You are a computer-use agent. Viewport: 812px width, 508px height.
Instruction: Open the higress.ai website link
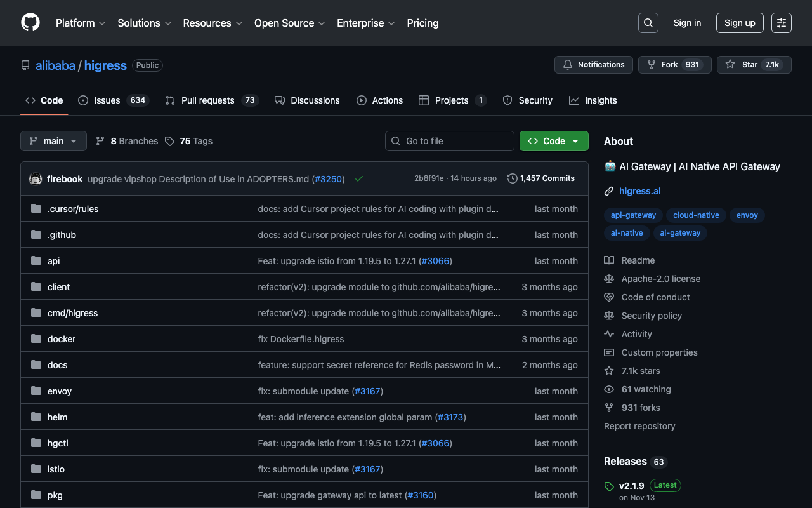point(639,191)
